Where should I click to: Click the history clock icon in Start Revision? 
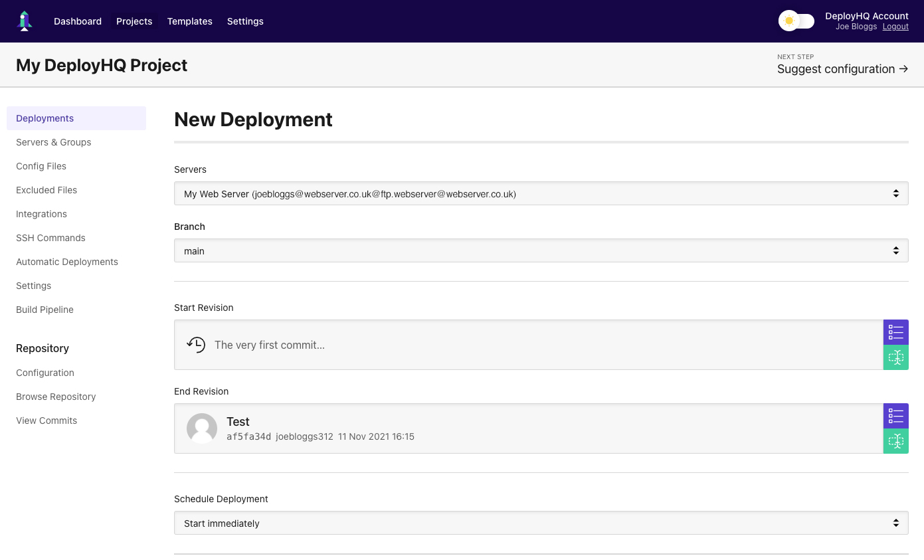point(196,345)
